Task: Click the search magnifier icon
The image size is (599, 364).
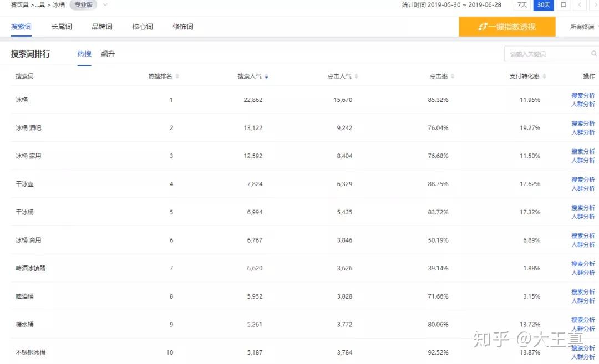Action: coord(593,54)
